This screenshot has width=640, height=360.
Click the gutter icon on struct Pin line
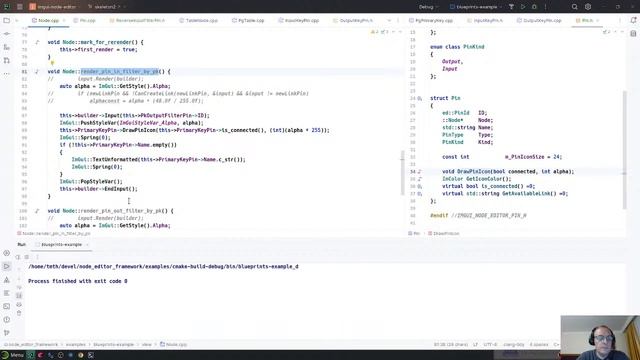420,98
